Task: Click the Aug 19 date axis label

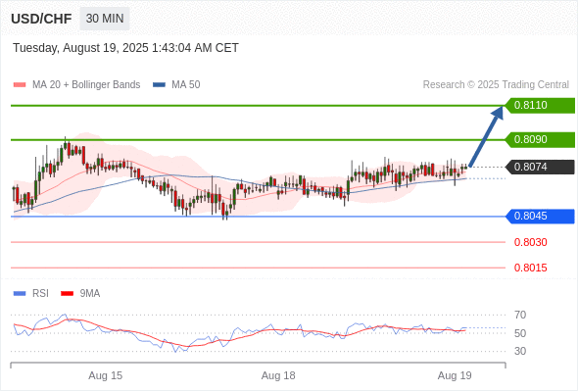Action: [455, 375]
